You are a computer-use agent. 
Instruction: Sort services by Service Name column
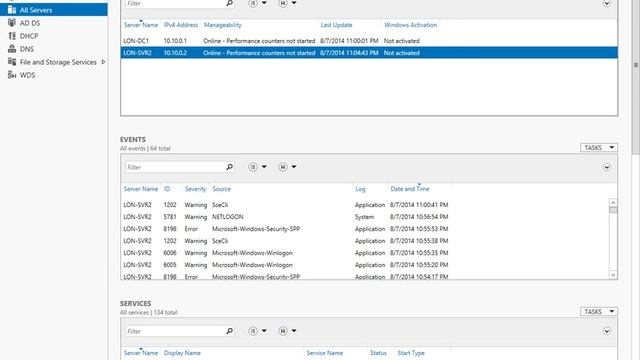324,353
